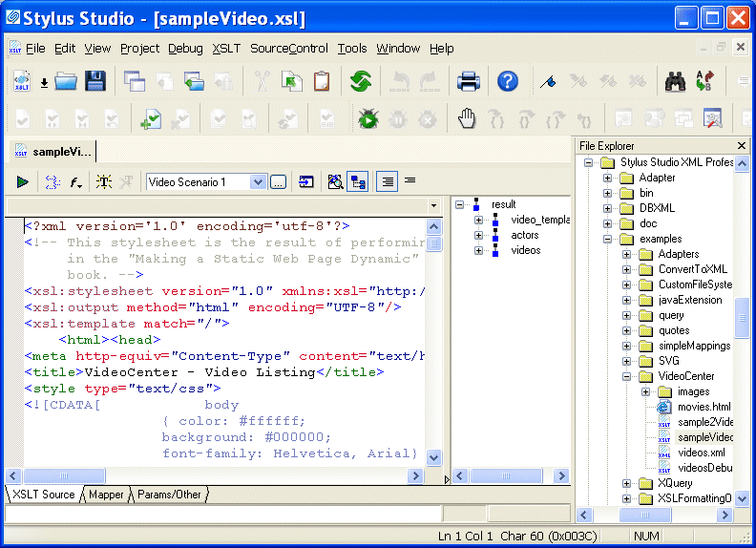
Task: Click the green Refresh arrows icon
Action: pyautogui.click(x=360, y=81)
